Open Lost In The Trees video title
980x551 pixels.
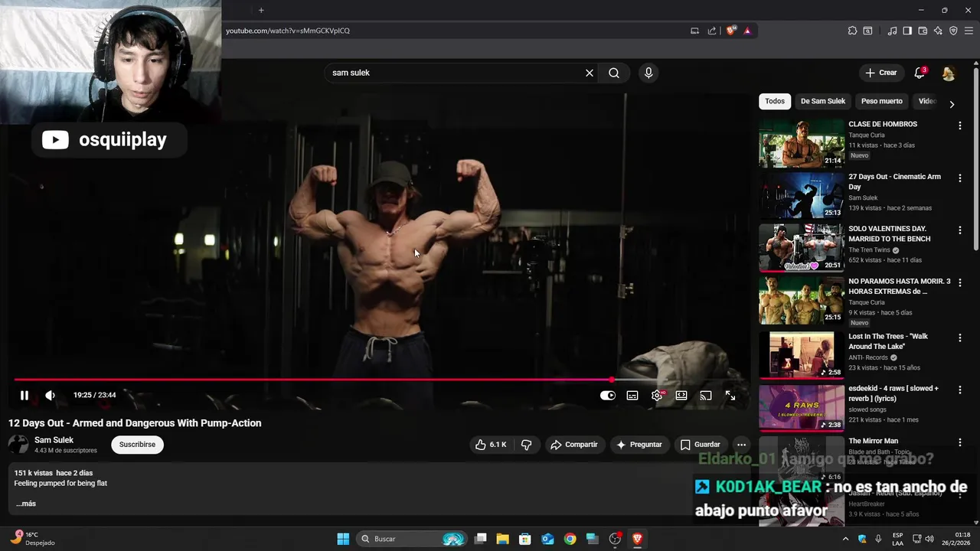coord(888,341)
